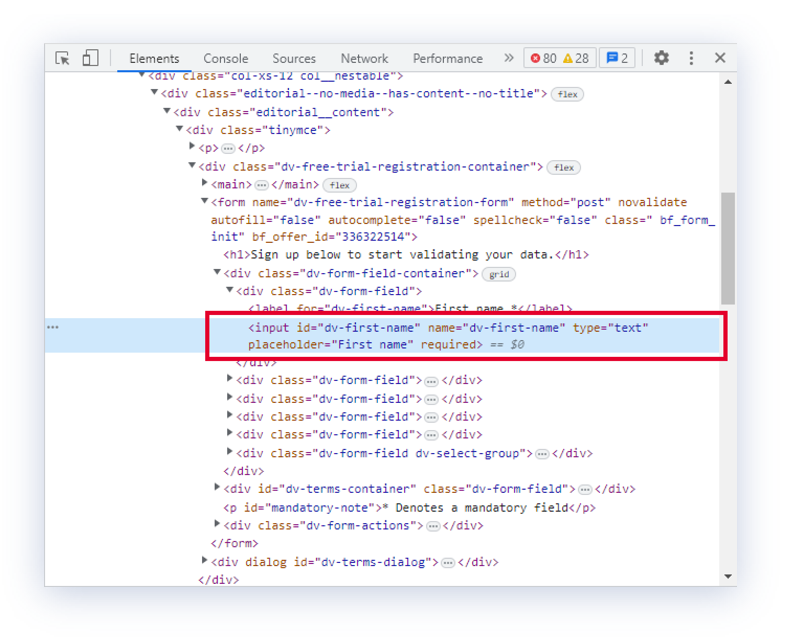Image resolution: width=785 pixels, height=638 pixels.
Task: Switch to the Console tab
Action: click(226, 58)
